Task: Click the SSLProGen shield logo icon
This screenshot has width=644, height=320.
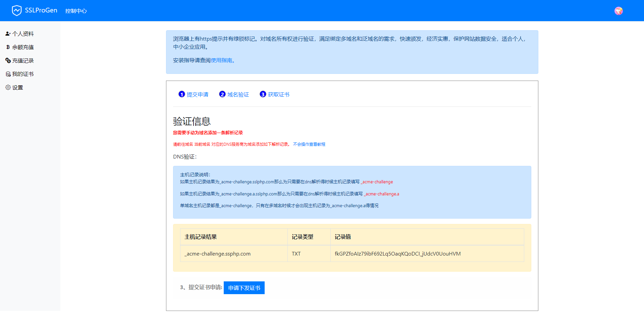Action: pyautogui.click(x=17, y=10)
